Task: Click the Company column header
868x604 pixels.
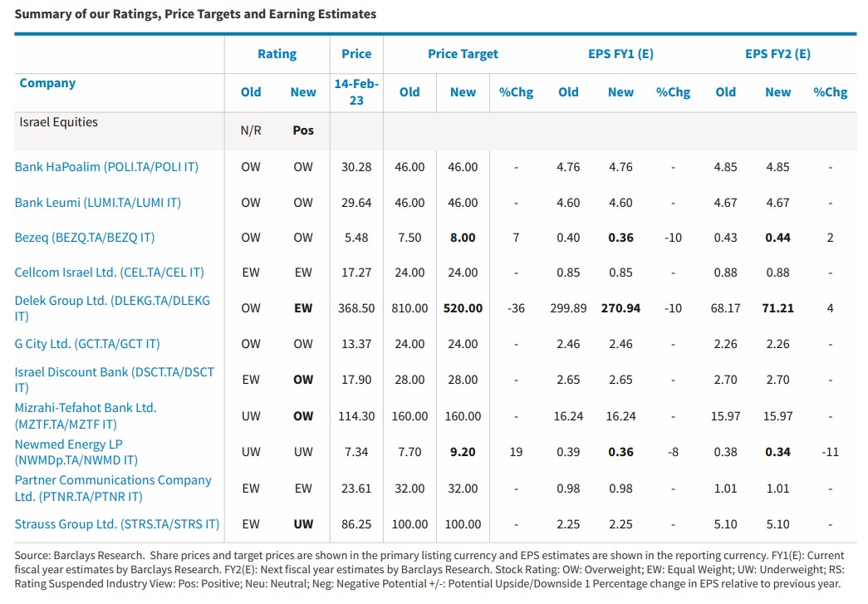Action: coord(47,83)
